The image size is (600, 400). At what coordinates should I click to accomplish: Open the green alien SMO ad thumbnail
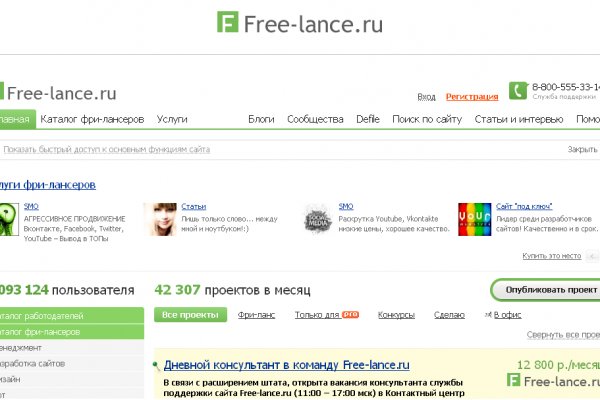(6, 218)
